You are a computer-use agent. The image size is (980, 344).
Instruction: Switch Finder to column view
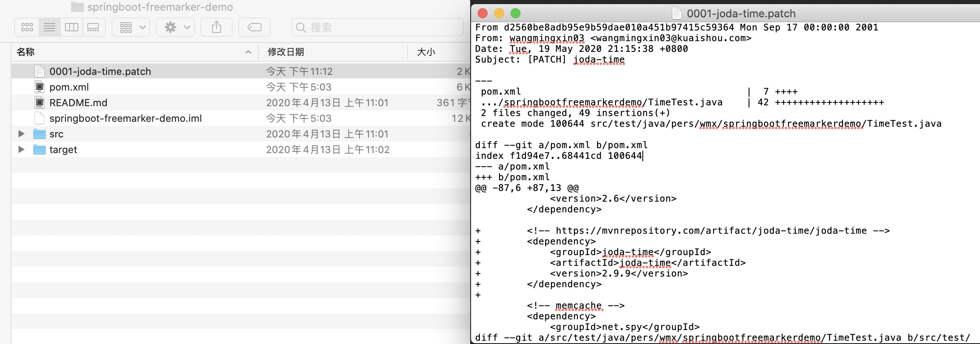click(72, 28)
